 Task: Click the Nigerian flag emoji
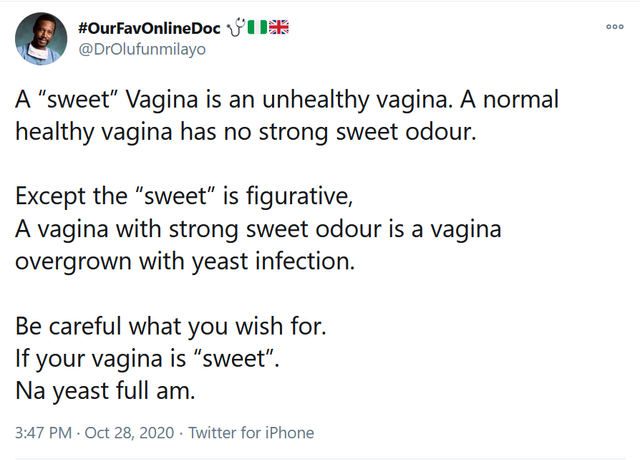tap(258, 27)
